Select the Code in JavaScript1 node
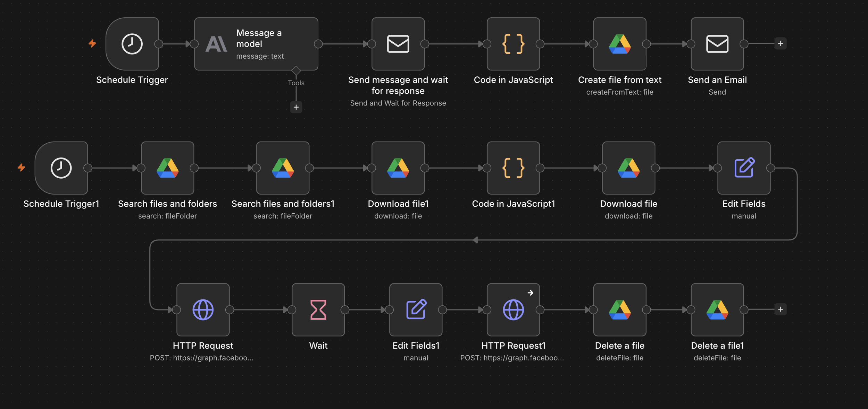Screen dimensions: 868x409 (x=513, y=168)
